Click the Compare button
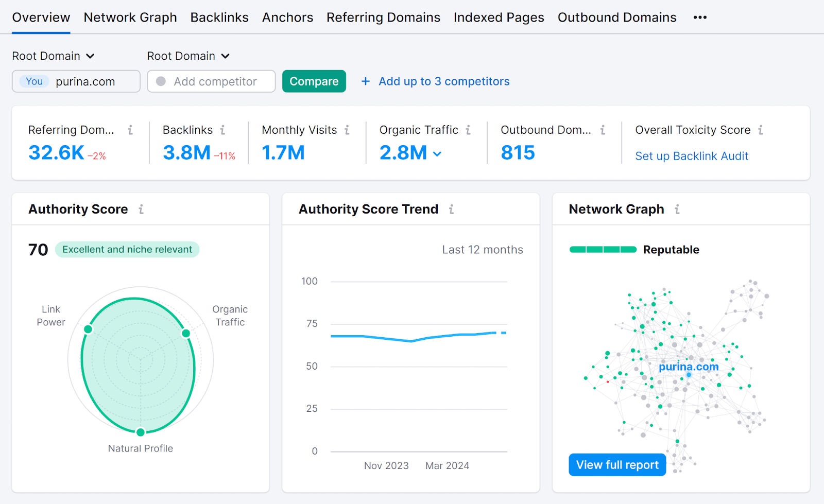The width and height of the screenshot is (824, 504). click(x=314, y=81)
